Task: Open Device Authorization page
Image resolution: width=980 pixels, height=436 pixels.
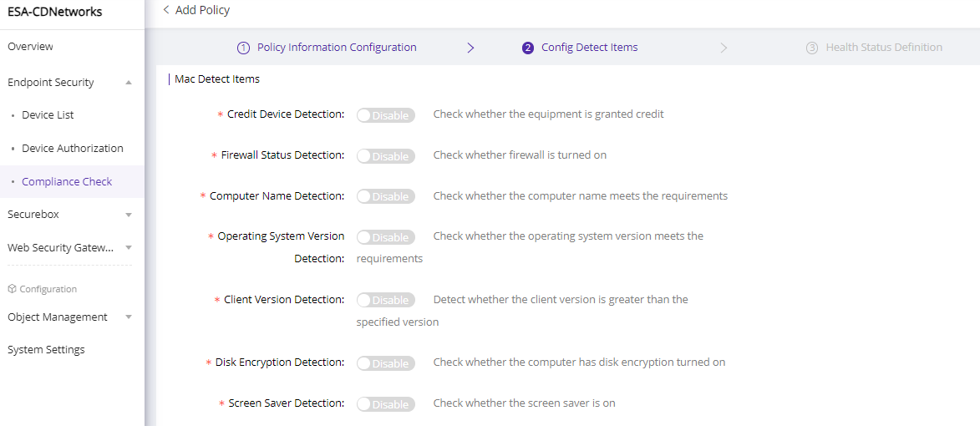Action: coord(73,148)
